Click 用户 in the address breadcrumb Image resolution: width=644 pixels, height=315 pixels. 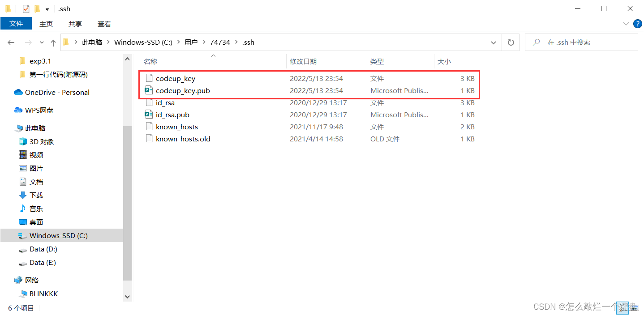pos(191,42)
